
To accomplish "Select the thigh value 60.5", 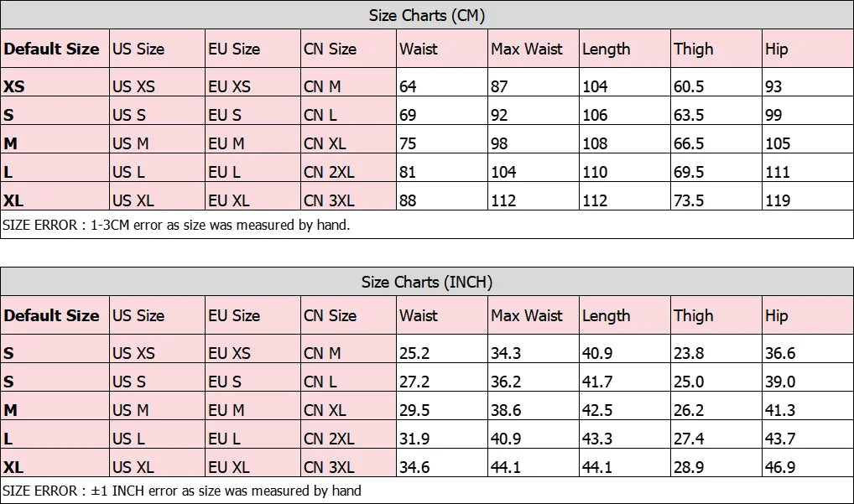I will coord(689,86).
